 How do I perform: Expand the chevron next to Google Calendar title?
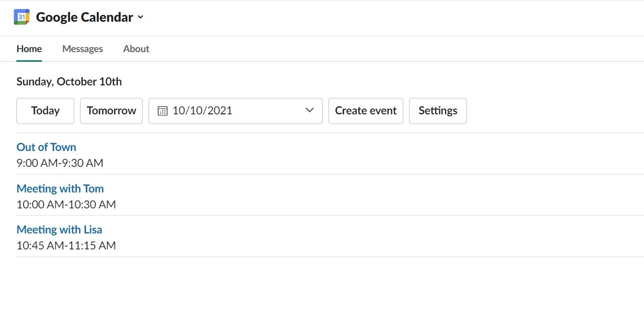click(140, 17)
